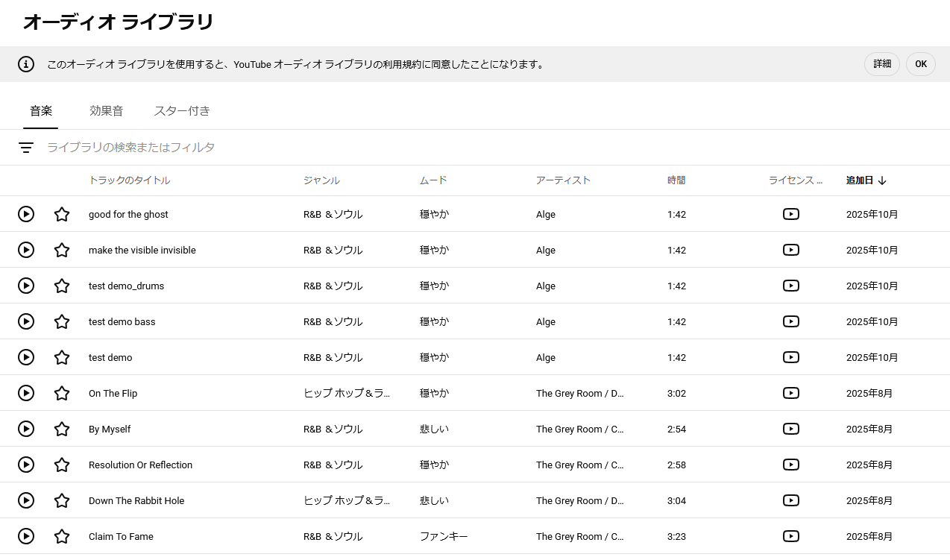
Task: Play the track 'good for the ghost'
Action: (26, 214)
